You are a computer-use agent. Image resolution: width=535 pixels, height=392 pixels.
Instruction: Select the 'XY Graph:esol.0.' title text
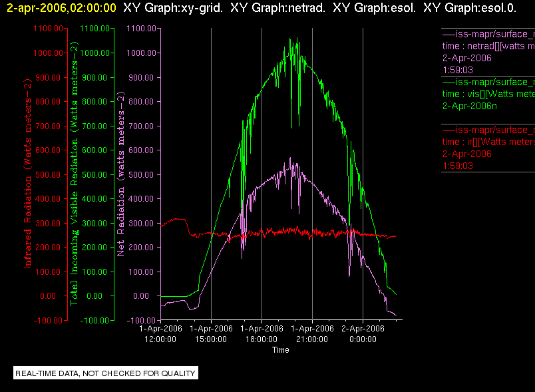470,8
